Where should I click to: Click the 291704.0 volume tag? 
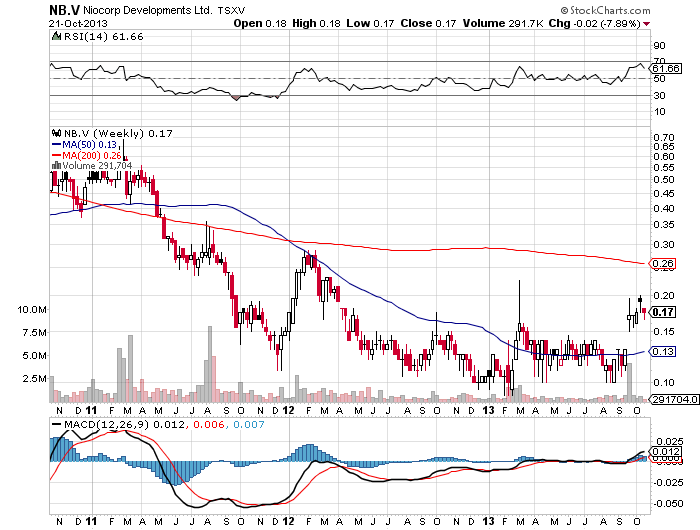point(674,399)
